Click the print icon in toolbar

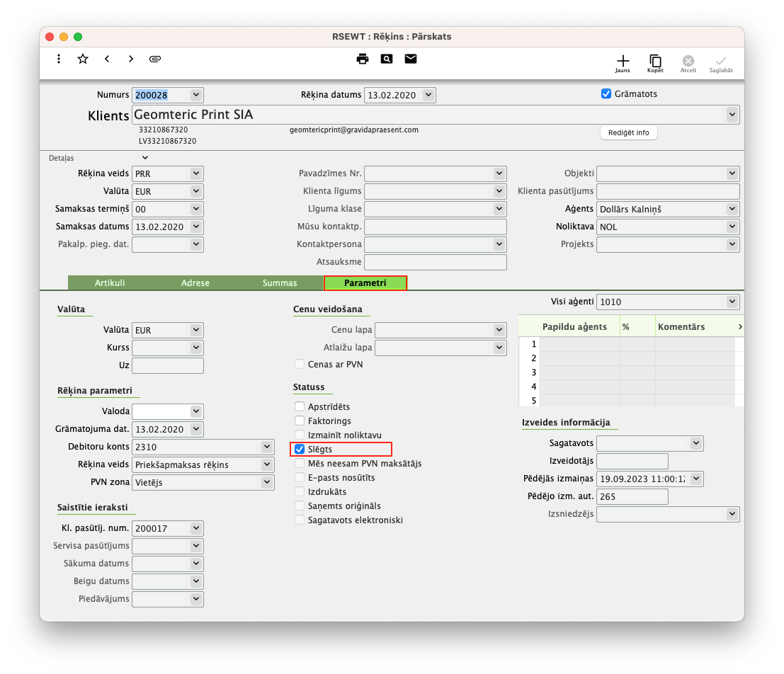coord(363,59)
